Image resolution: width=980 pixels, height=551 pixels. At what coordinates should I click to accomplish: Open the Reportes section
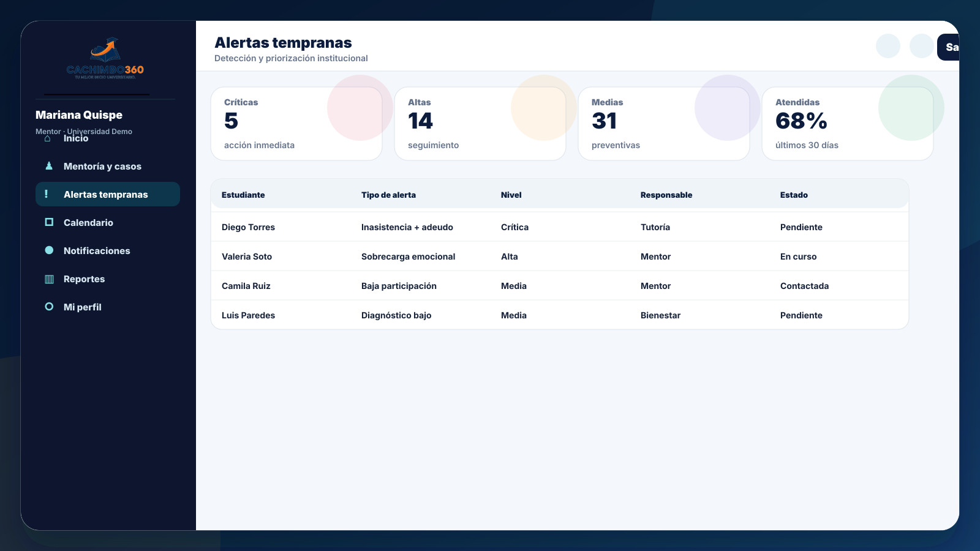108,279
